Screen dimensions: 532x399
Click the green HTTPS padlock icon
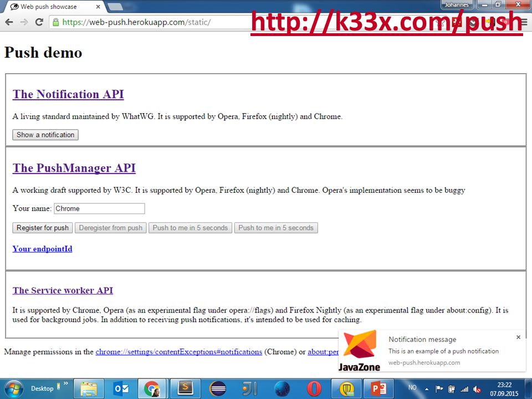point(55,22)
